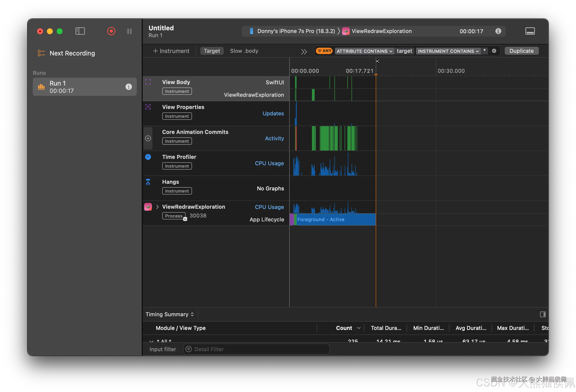Click the View Body instrument icon
Image resolution: width=576 pixels, height=392 pixels.
tap(148, 82)
